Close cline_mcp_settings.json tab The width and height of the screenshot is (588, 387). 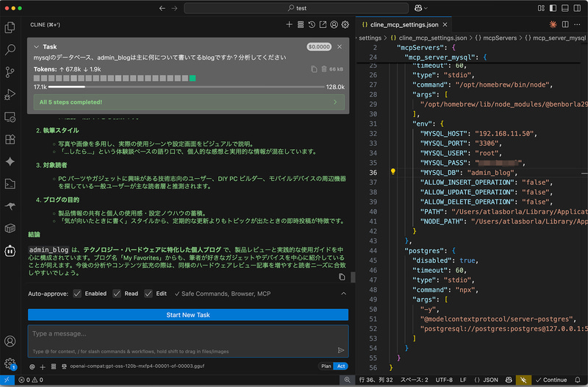pyautogui.click(x=445, y=24)
